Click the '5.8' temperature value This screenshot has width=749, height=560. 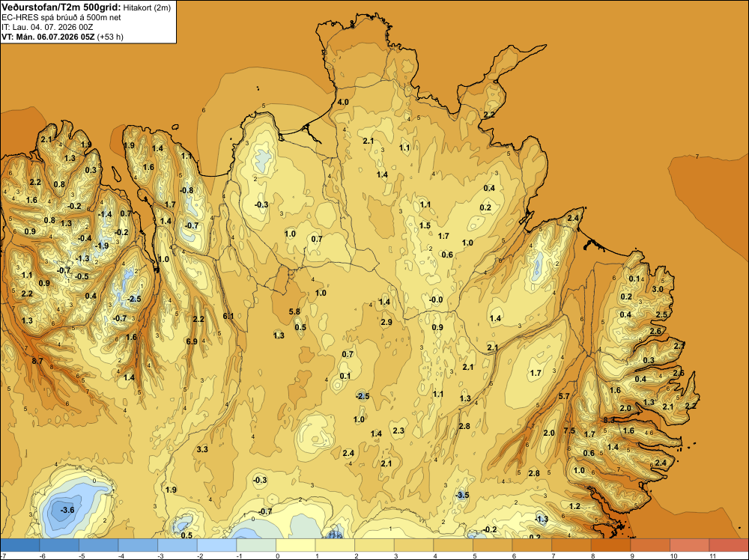(x=294, y=311)
